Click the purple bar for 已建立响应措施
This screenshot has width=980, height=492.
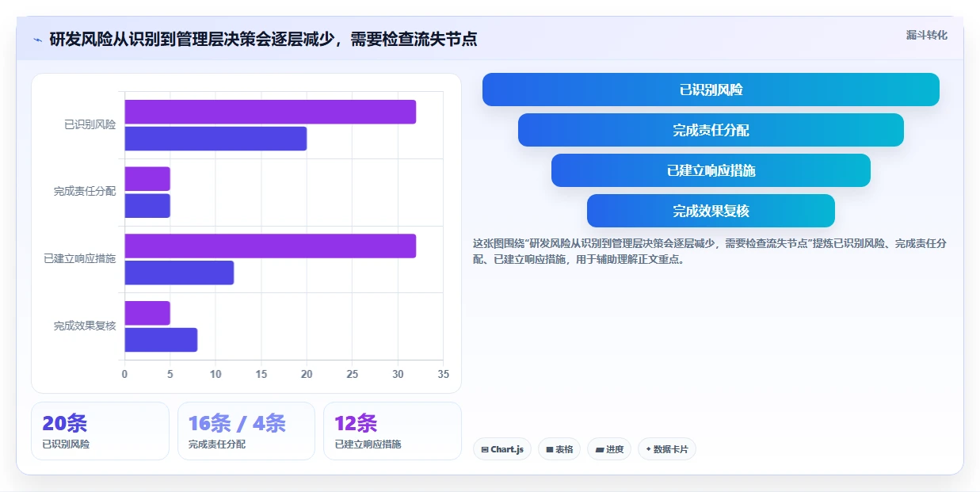[270, 246]
